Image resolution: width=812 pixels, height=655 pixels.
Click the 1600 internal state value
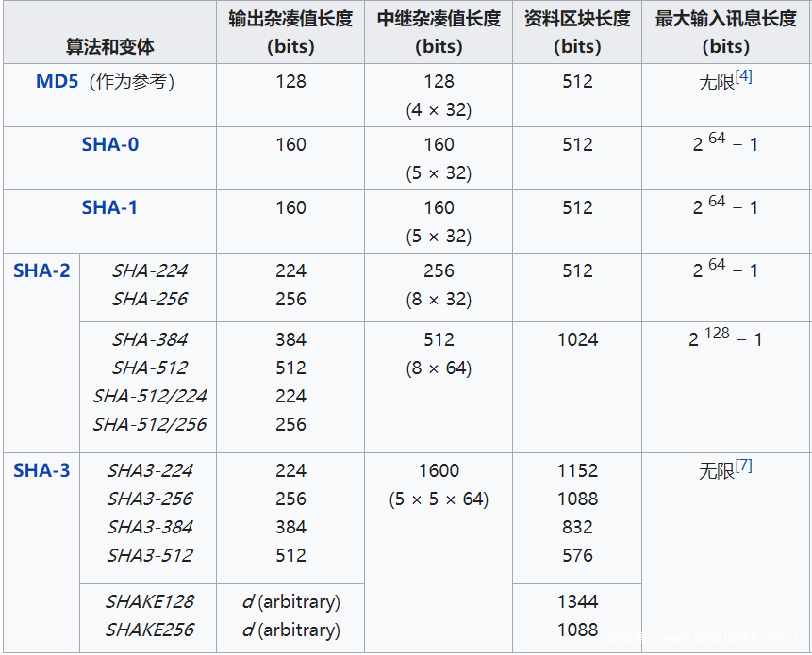click(439, 471)
